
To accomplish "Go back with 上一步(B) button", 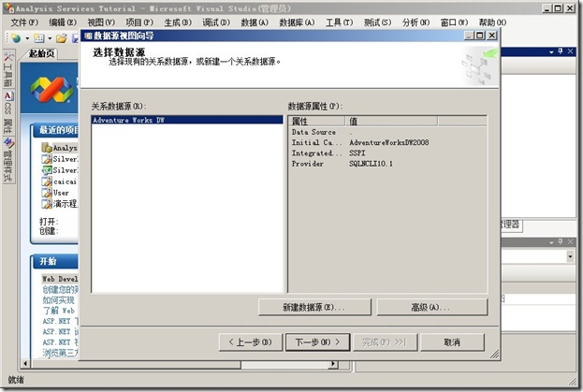I will pyautogui.click(x=251, y=342).
